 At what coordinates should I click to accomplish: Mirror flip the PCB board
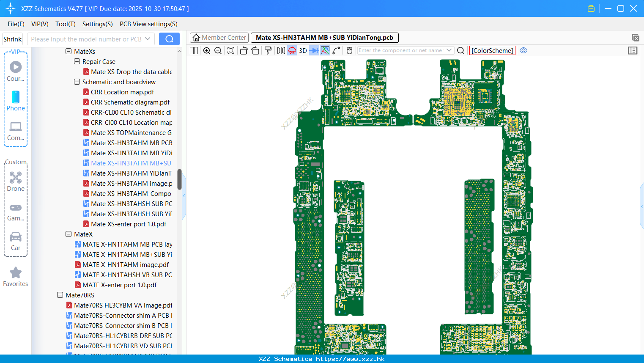281,50
